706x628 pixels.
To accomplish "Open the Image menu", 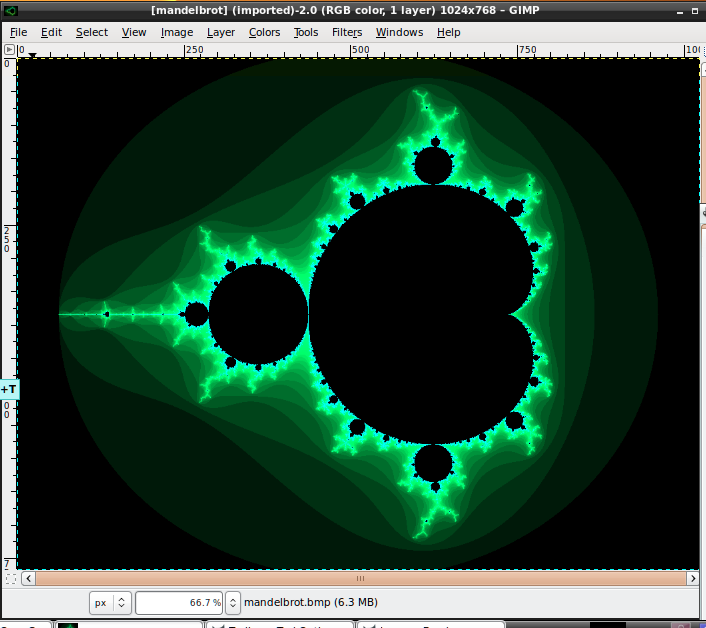I will (x=177, y=32).
